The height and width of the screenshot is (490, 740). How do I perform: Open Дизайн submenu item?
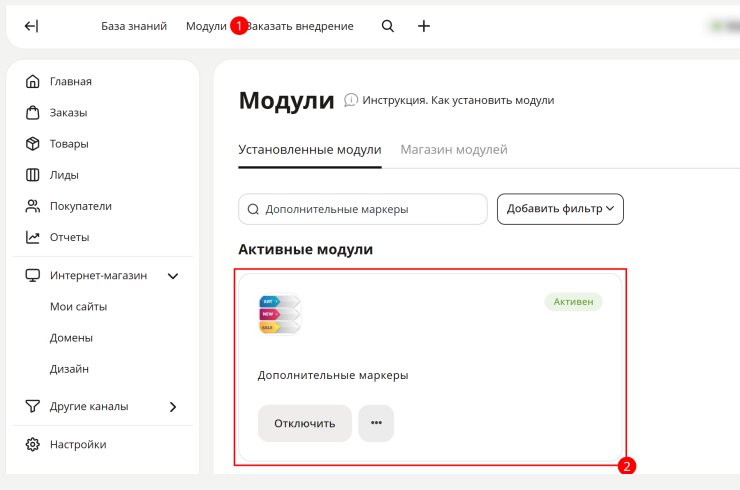pyautogui.click(x=69, y=369)
